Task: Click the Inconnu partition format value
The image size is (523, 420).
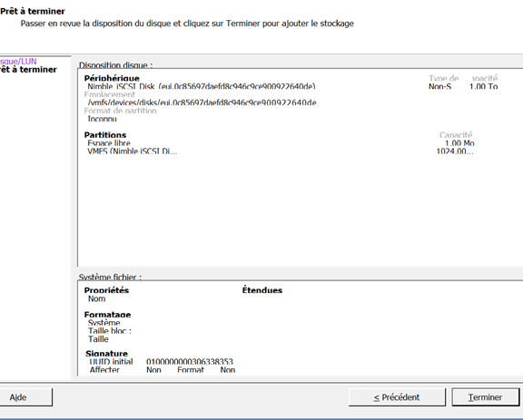Action: (x=102, y=119)
